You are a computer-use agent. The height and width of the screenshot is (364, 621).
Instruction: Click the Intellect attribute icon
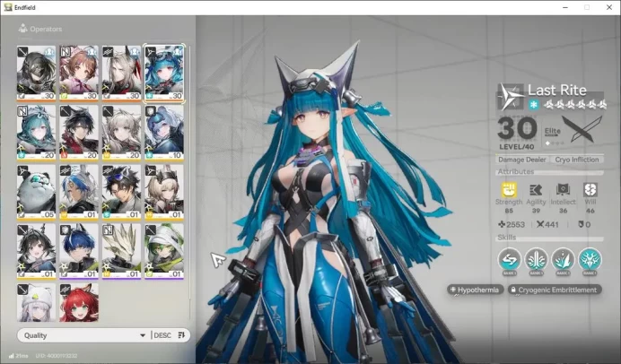tap(563, 190)
